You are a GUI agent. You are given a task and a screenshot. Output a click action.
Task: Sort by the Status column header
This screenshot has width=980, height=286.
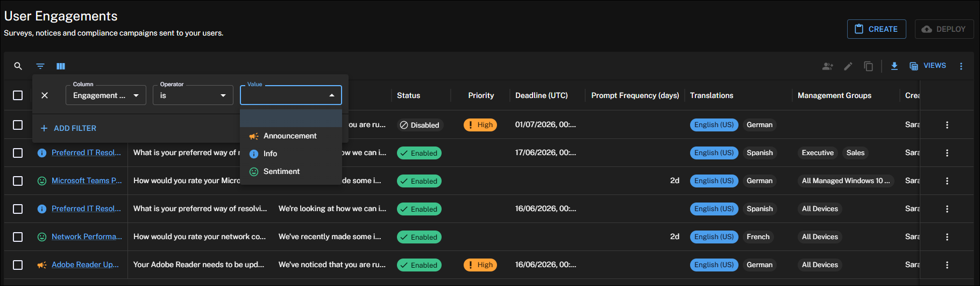409,95
